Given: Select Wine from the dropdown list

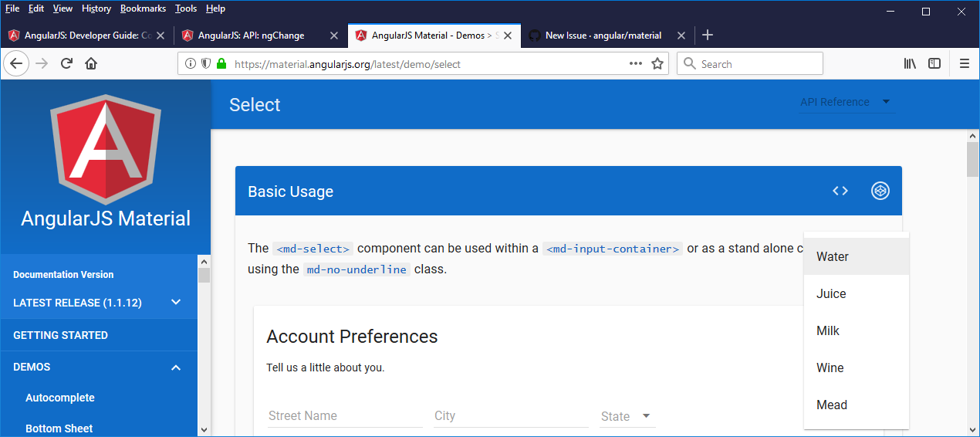Looking at the screenshot, I should (x=857, y=368).
